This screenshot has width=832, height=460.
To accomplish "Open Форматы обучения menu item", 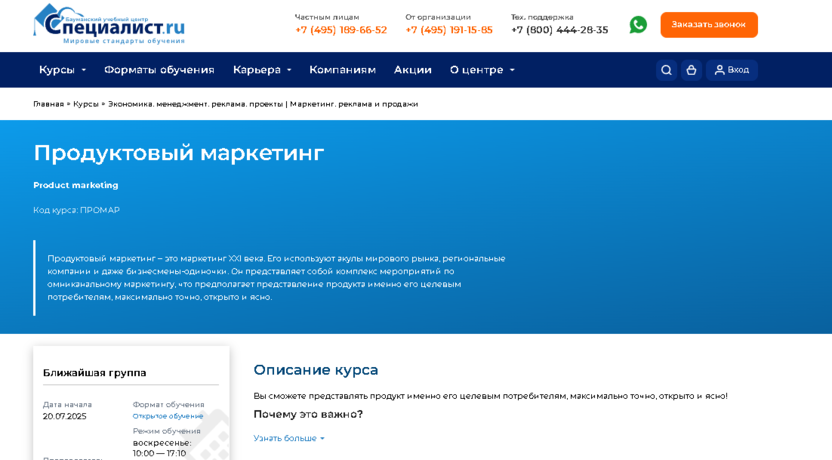I will coord(159,70).
